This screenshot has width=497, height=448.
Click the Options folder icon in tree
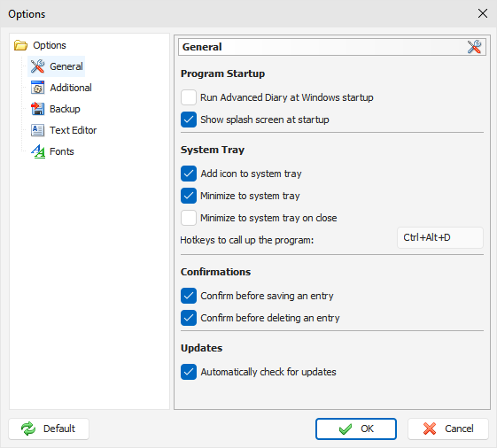click(20, 45)
